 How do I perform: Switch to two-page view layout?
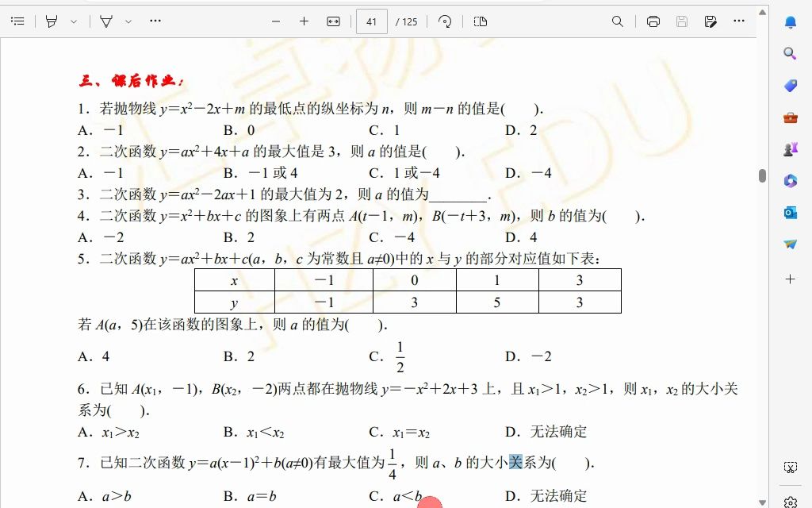479,21
